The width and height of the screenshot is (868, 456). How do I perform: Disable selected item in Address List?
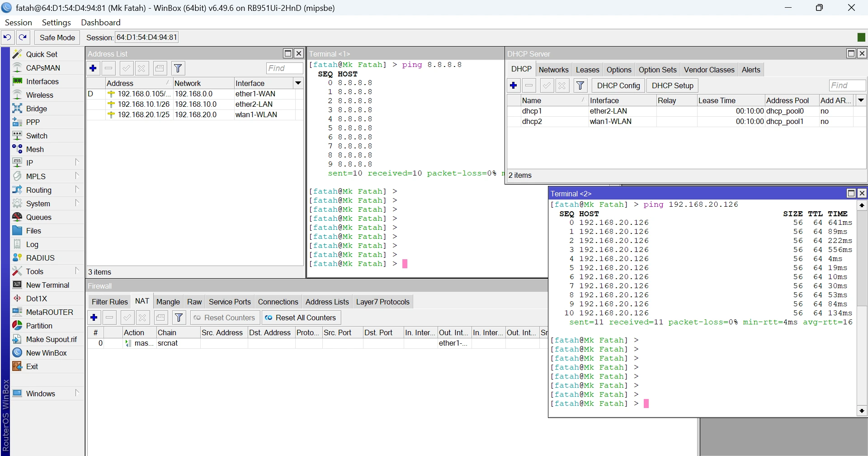point(142,68)
